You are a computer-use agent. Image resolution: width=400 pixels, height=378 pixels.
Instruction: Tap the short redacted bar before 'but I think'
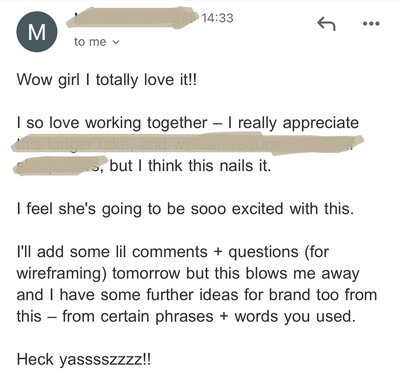coord(60,165)
